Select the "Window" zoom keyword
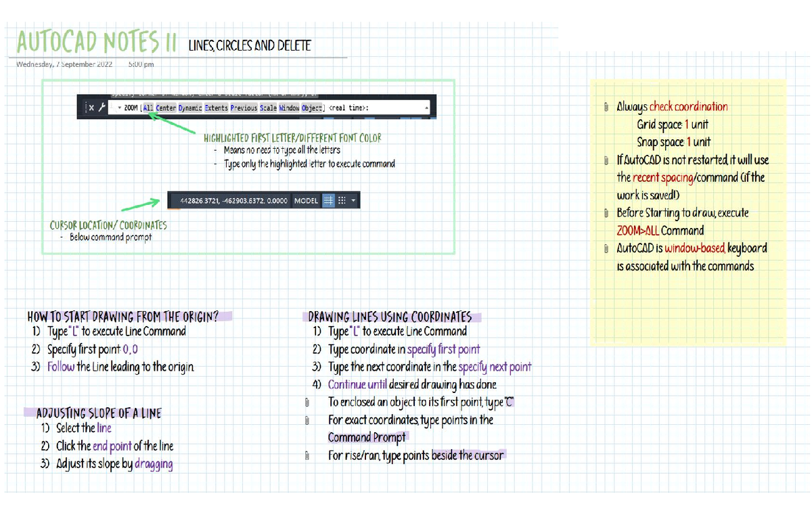 289,108
